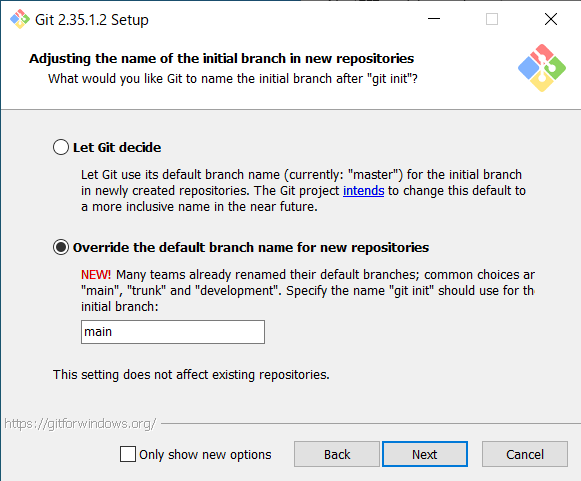
Task: Click the 'Adjusting the name of the initial branch' heading
Action: click(222, 59)
